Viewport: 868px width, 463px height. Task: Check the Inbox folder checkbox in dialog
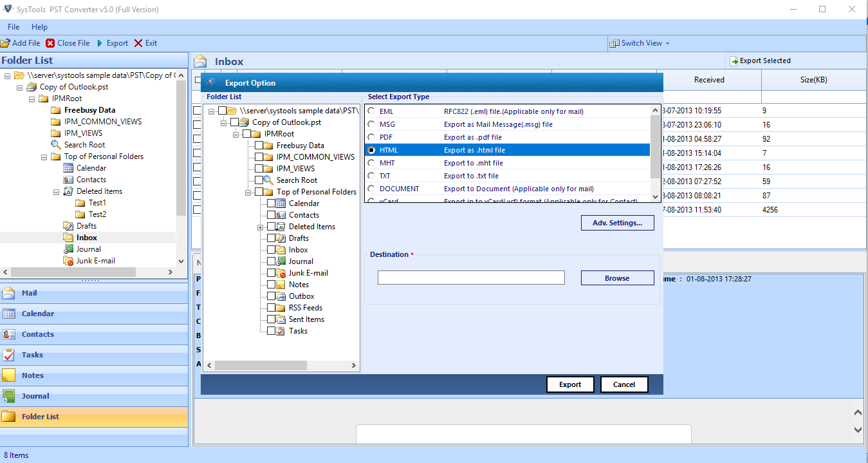click(271, 250)
